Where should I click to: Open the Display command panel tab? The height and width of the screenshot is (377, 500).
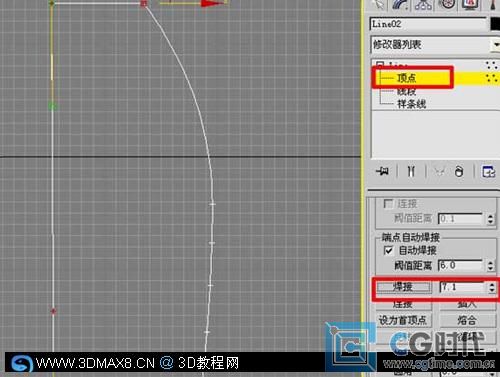click(x=471, y=4)
